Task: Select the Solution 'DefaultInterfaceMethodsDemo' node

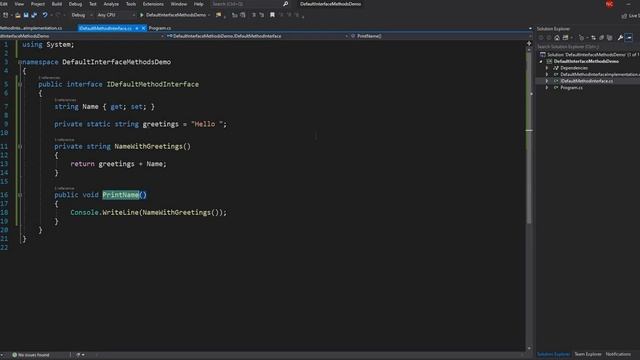Action: [588, 54]
